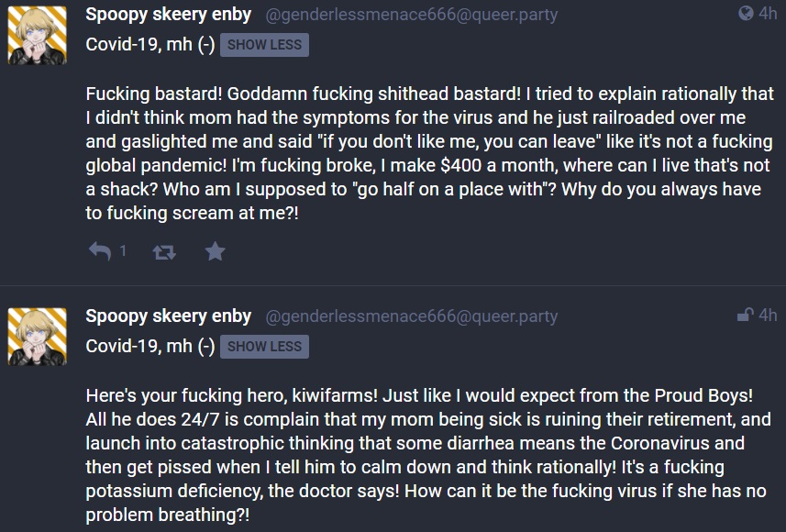Screen dimensions: 786x532
Task: Open the avatar of the second post
Action: [x=37, y=337]
